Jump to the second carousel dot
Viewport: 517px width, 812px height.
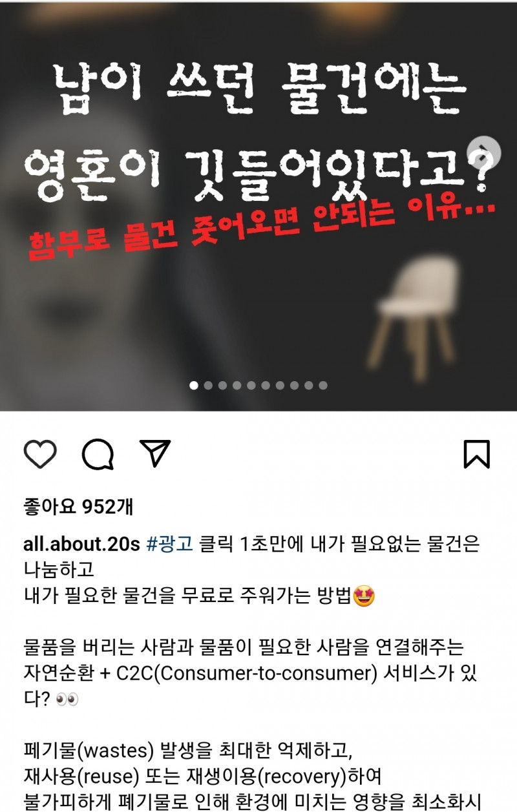[208, 386]
